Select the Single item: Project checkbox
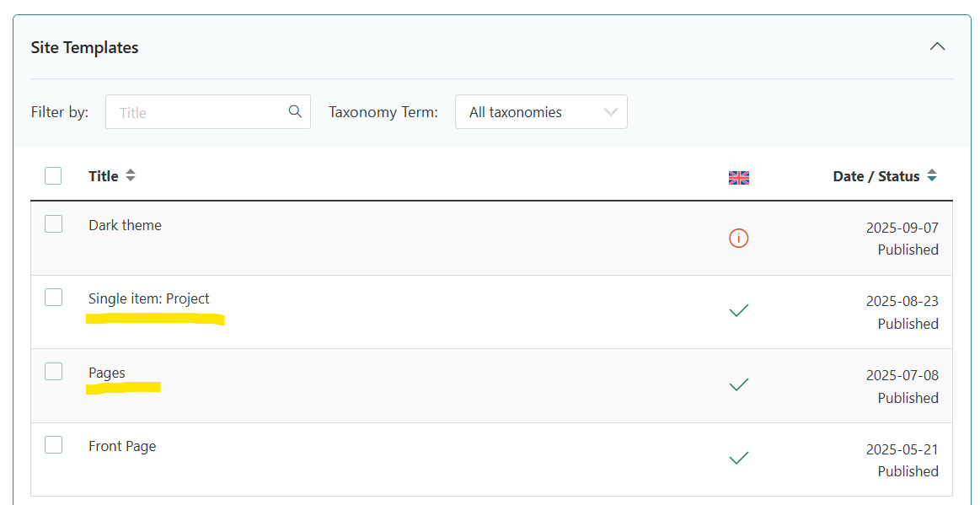 pyautogui.click(x=53, y=297)
